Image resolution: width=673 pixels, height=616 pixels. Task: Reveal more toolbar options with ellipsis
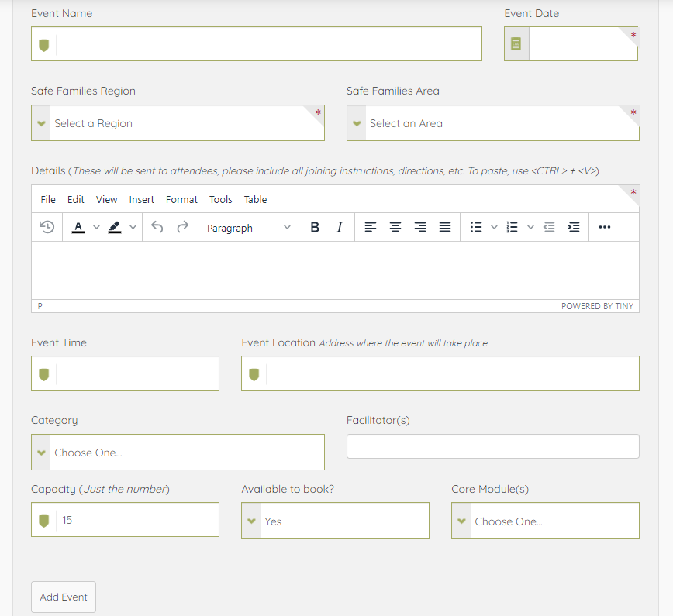605,227
